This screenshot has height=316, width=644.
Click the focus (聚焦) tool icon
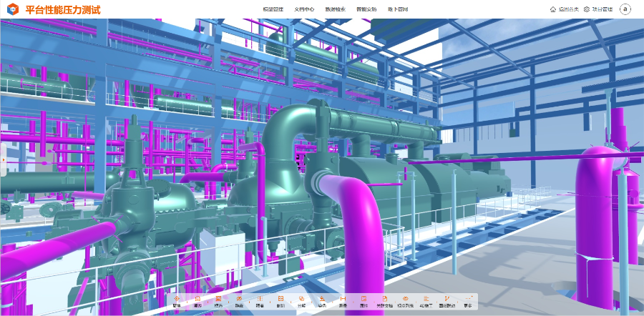click(177, 300)
